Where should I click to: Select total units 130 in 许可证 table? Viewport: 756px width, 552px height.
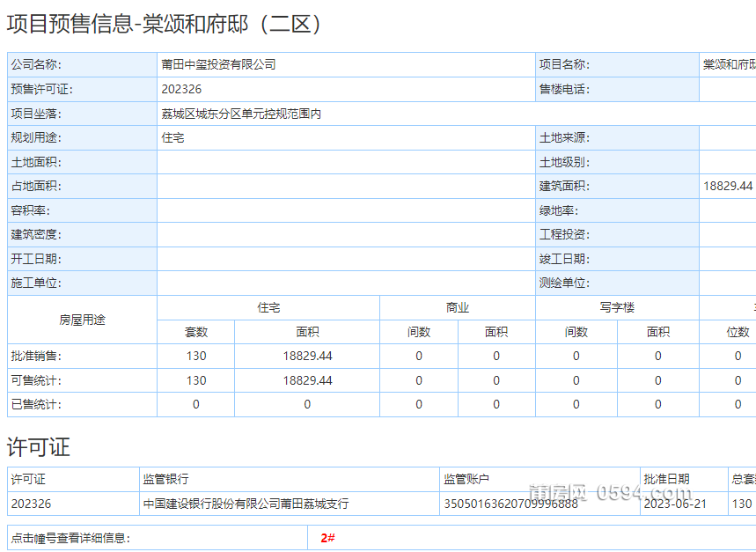(742, 504)
